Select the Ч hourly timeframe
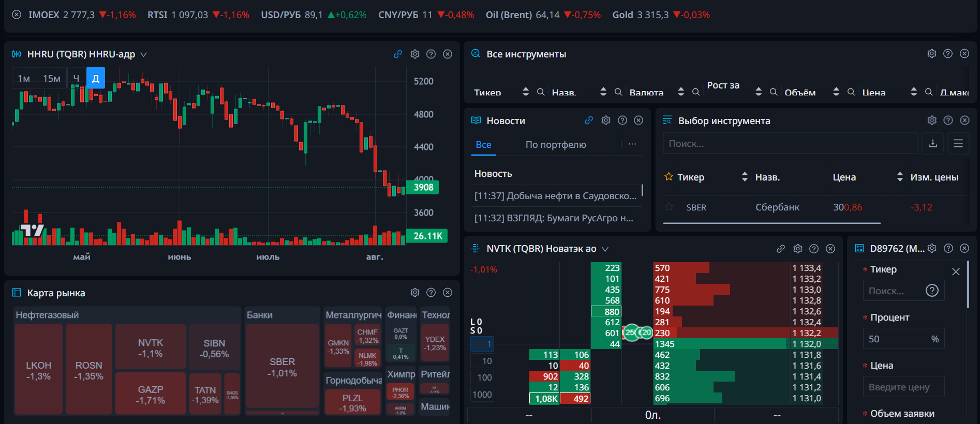The height and width of the screenshot is (424, 980). pyautogui.click(x=76, y=78)
